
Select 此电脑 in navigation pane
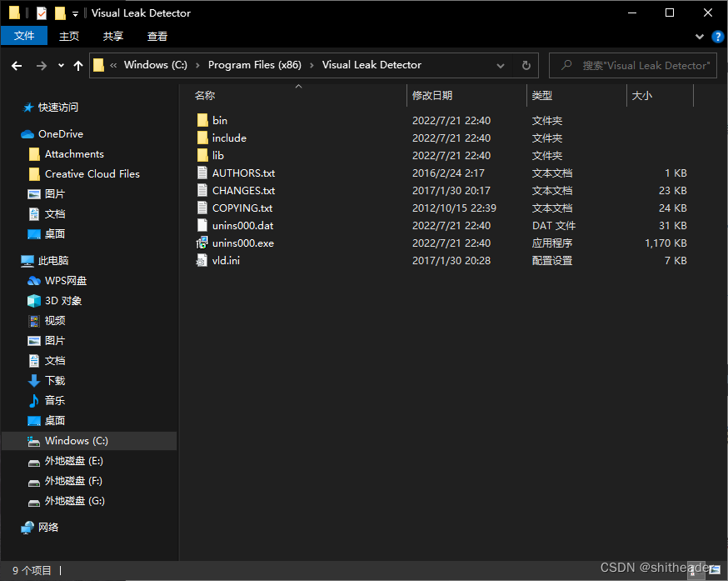tap(53, 261)
